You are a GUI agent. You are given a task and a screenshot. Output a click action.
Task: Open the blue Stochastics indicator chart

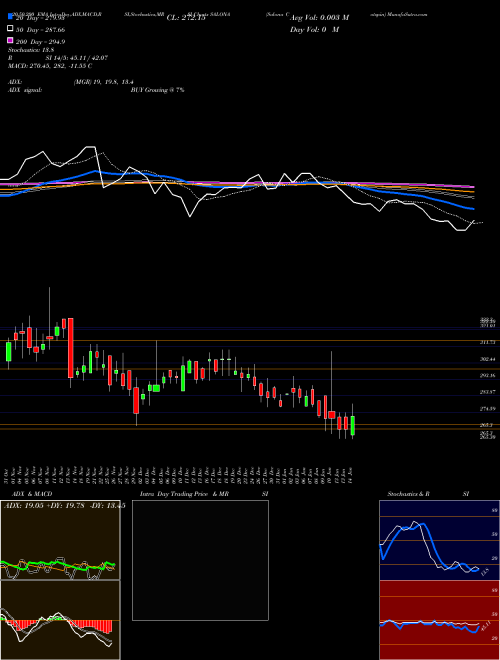point(439,540)
